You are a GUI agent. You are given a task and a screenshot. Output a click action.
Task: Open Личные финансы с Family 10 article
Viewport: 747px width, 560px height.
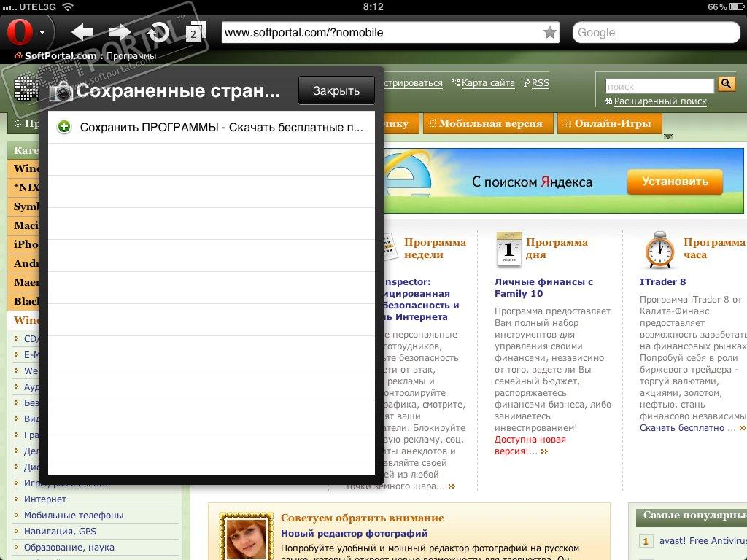click(543, 287)
